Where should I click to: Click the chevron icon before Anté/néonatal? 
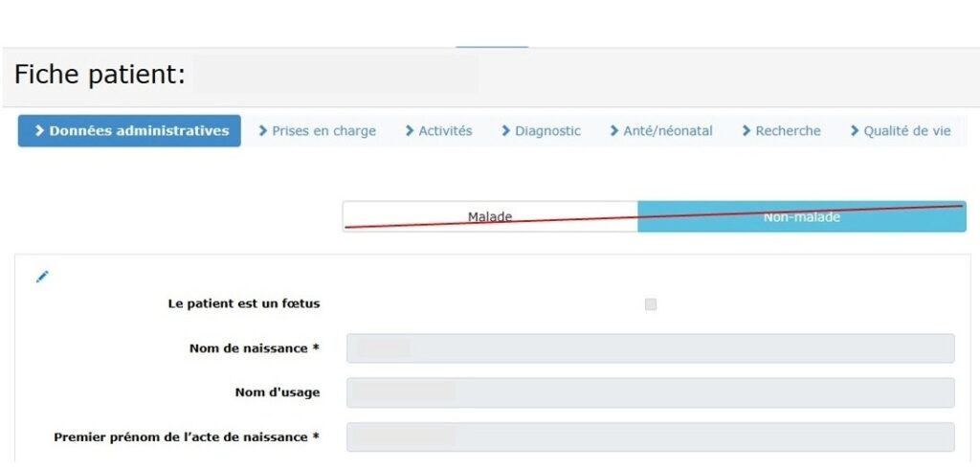pyautogui.click(x=614, y=131)
